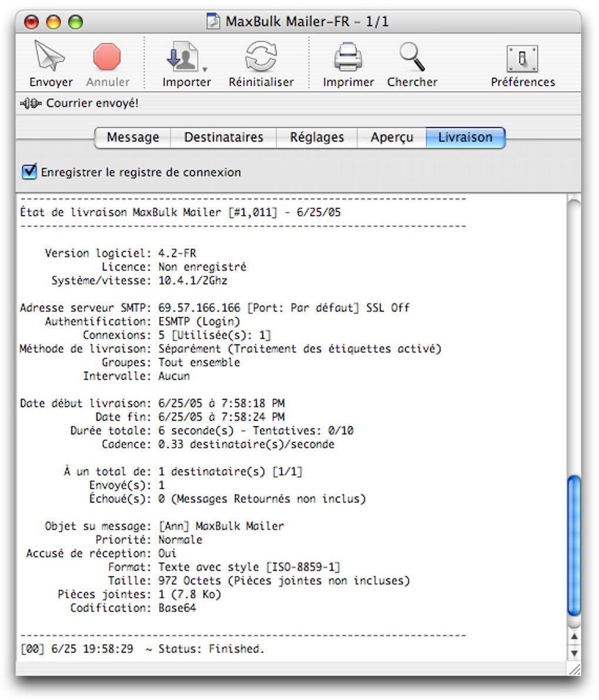Click the 'Connexions: 5 [Utilisée(s): 1]' line
Viewport: 599px width, 700px height.
coord(177,335)
